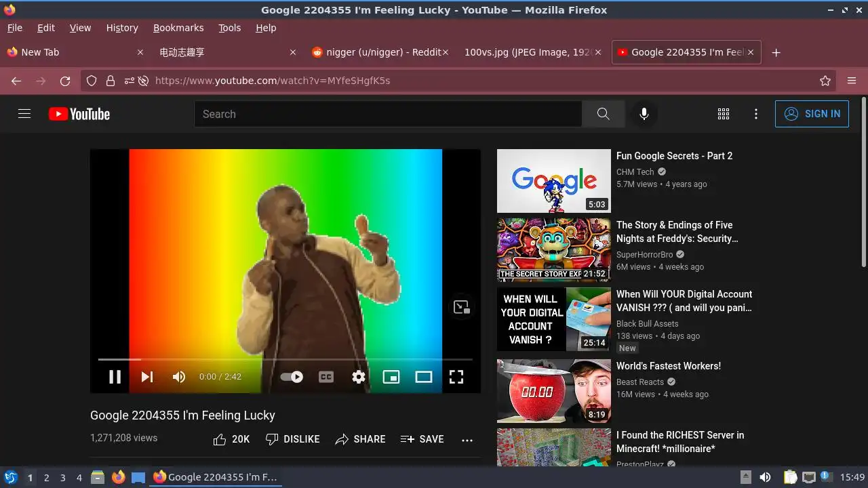
Task: Open the Bookmarks menu
Action: [178, 28]
